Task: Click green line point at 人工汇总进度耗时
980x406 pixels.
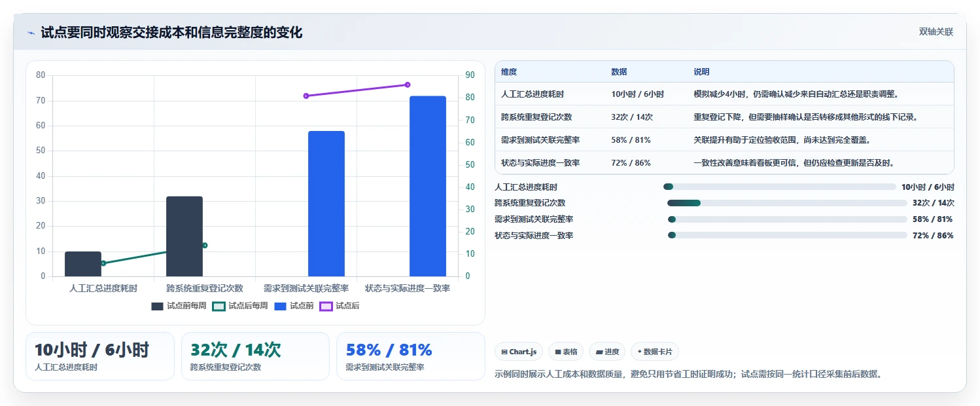Action: click(103, 263)
